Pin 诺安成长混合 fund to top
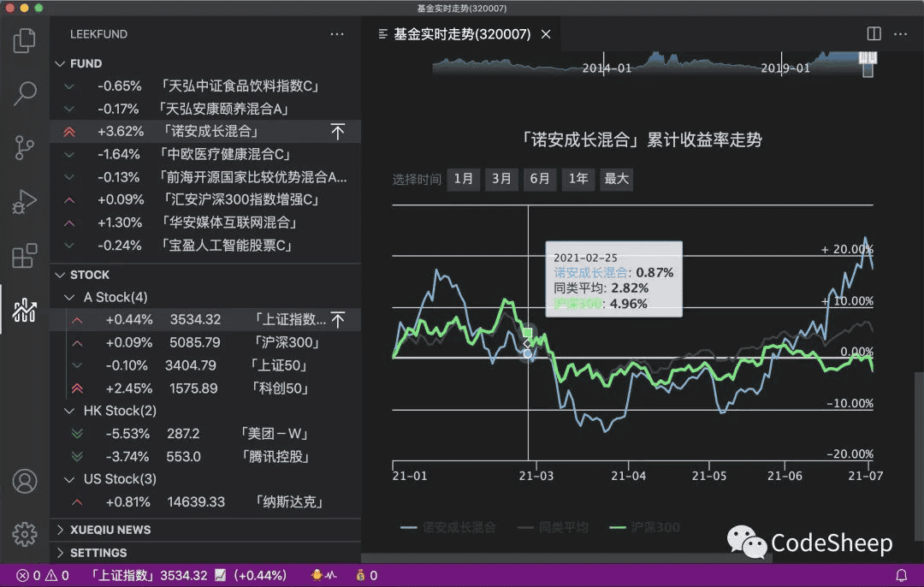The height and width of the screenshot is (587, 924). 338,132
